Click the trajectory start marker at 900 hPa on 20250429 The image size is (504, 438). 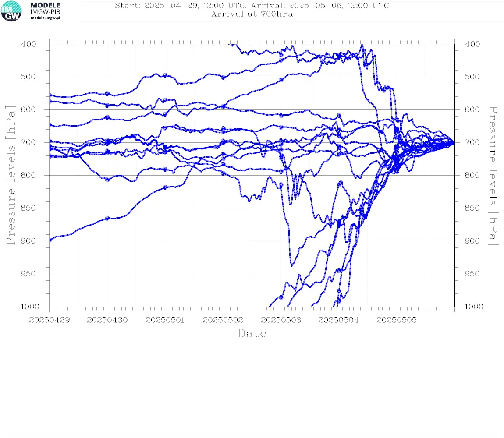[x=50, y=240]
